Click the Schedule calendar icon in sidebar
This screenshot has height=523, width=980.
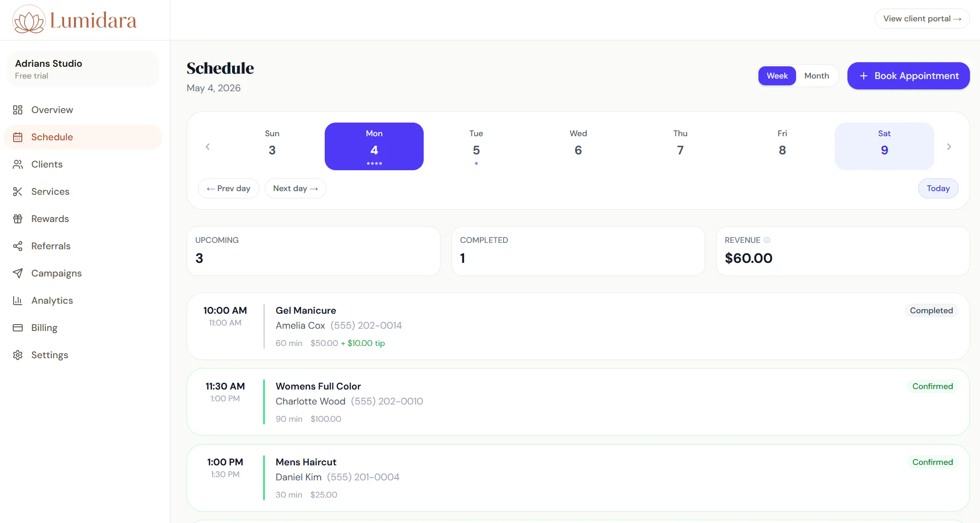click(18, 137)
